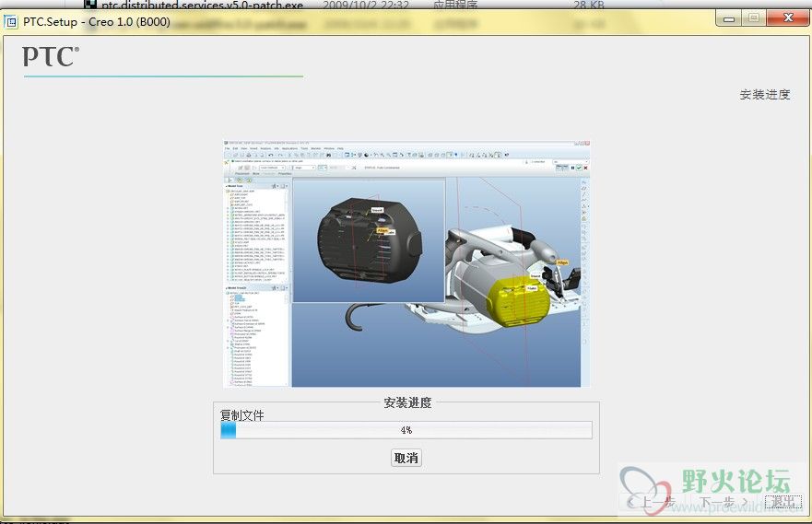The height and width of the screenshot is (524, 812).
Task: Click the installation progress bar at 4%
Action: coord(406,430)
